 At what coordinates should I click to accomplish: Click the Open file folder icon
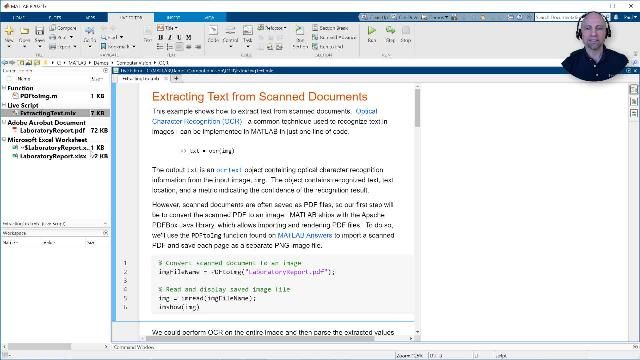pos(24,31)
